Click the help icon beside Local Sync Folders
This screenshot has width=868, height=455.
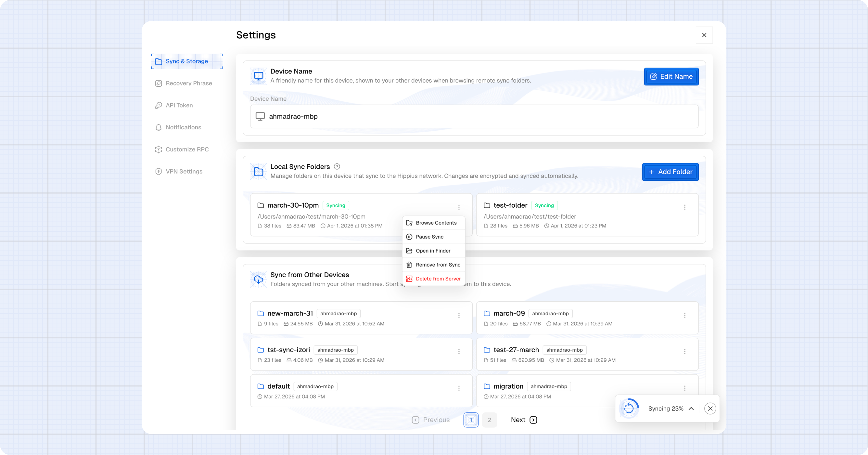pyautogui.click(x=337, y=166)
